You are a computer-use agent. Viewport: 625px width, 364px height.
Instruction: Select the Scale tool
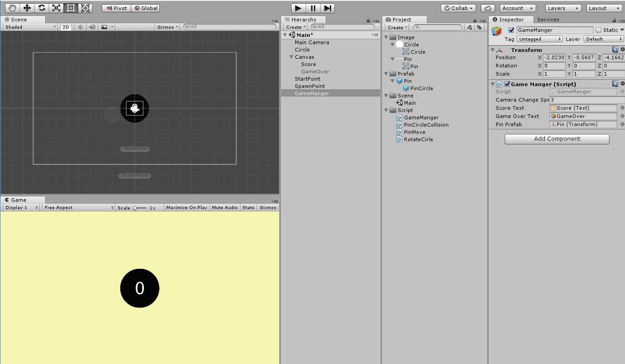[x=56, y=8]
